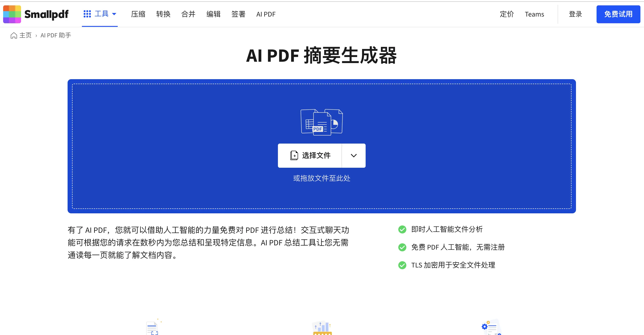This screenshot has height=335, width=644.
Task: Click the home icon in breadcrumb
Action: point(14,36)
